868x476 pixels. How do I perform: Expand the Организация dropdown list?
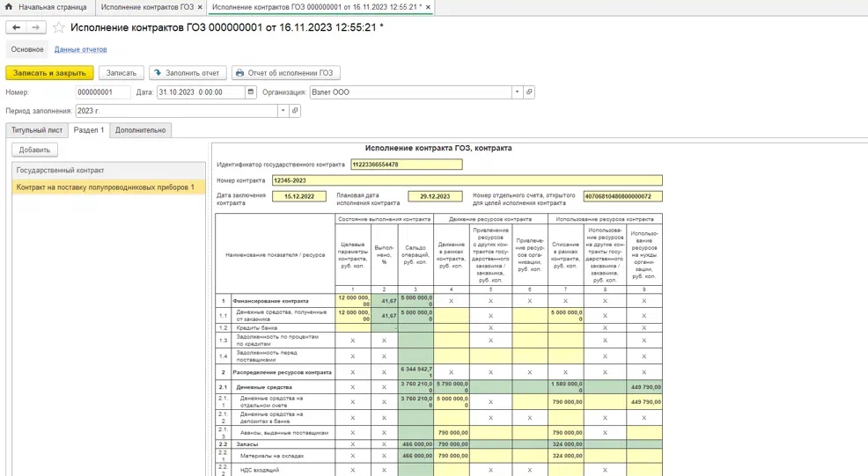tap(517, 92)
